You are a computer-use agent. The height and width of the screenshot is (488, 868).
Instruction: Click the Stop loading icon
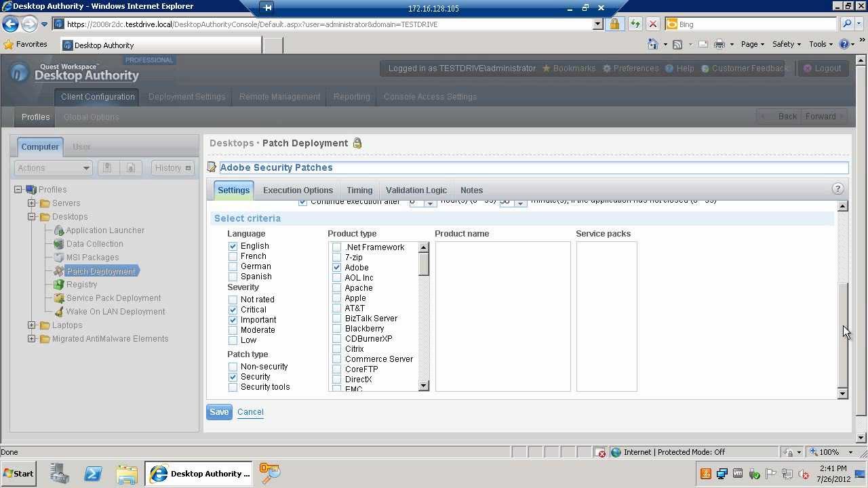coord(652,24)
